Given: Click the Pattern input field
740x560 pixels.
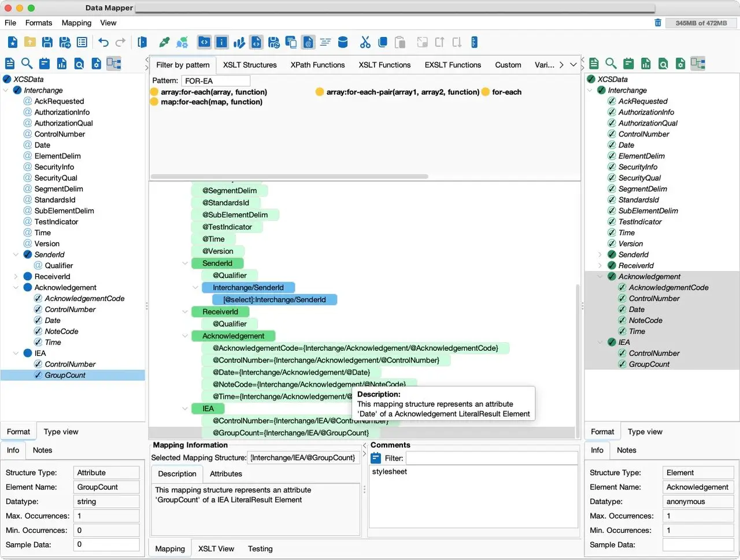Looking at the screenshot, I should (216, 81).
